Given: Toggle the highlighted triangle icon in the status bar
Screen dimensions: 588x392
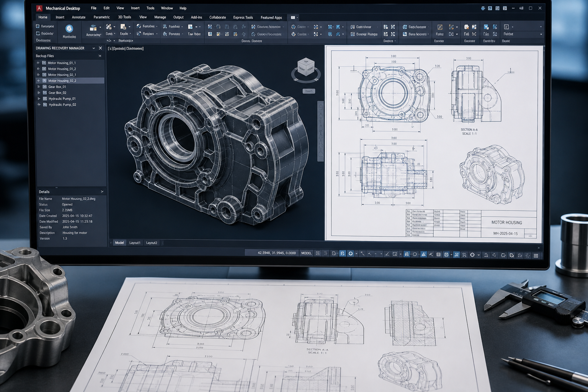Looking at the screenshot, I should (423, 254).
